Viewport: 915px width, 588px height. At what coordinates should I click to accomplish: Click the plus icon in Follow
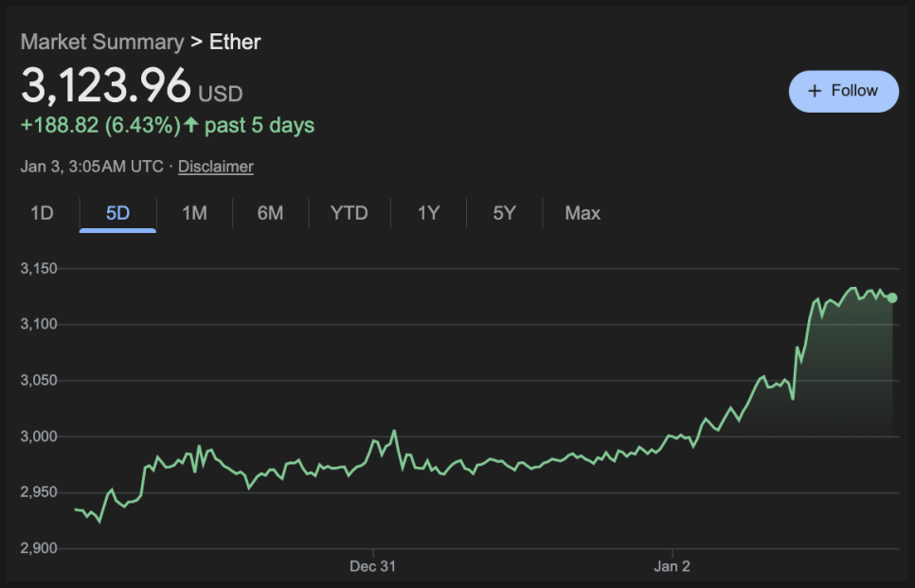(x=815, y=91)
